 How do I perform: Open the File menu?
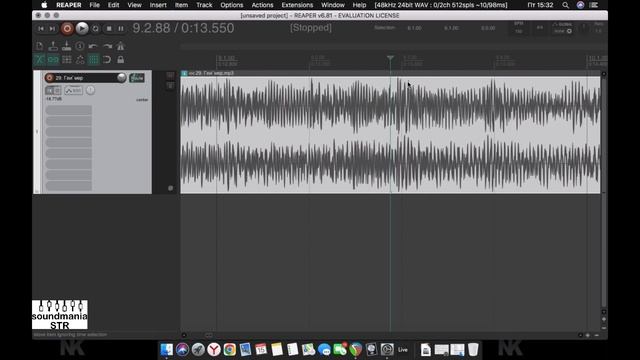point(94,5)
